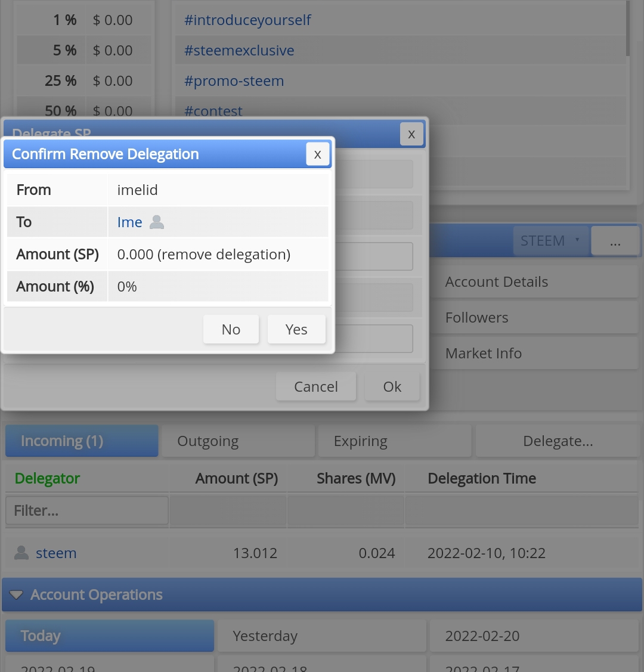Sort by Delegator column header
Viewport: 644px width, 672px height.
pyautogui.click(x=47, y=478)
